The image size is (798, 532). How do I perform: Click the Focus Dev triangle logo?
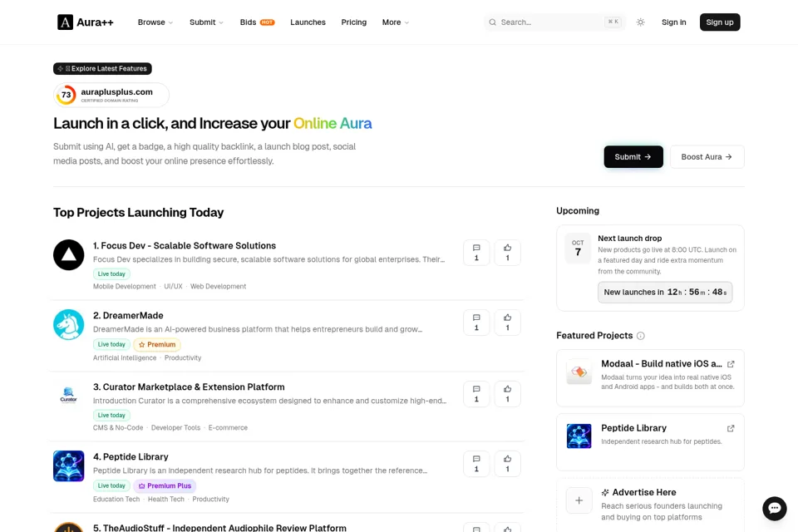[69, 254]
